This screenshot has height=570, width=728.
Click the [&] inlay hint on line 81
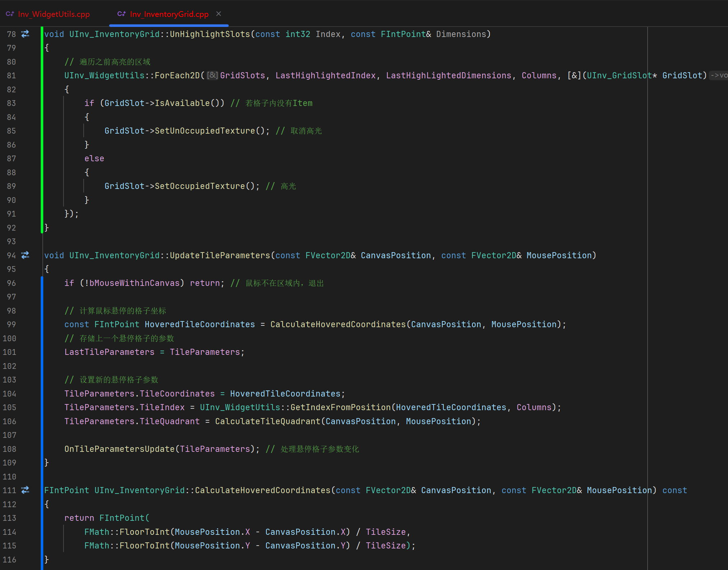[213, 75]
